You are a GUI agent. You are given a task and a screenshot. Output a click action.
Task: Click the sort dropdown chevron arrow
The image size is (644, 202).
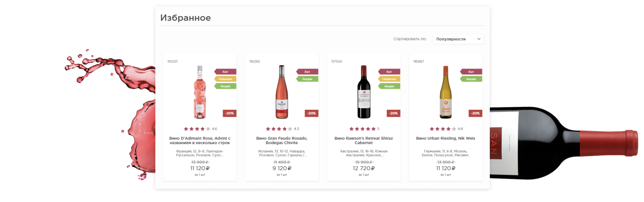tap(479, 39)
